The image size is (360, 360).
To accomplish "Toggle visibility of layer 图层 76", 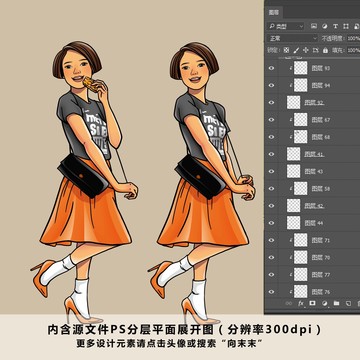I will pos(271,292).
